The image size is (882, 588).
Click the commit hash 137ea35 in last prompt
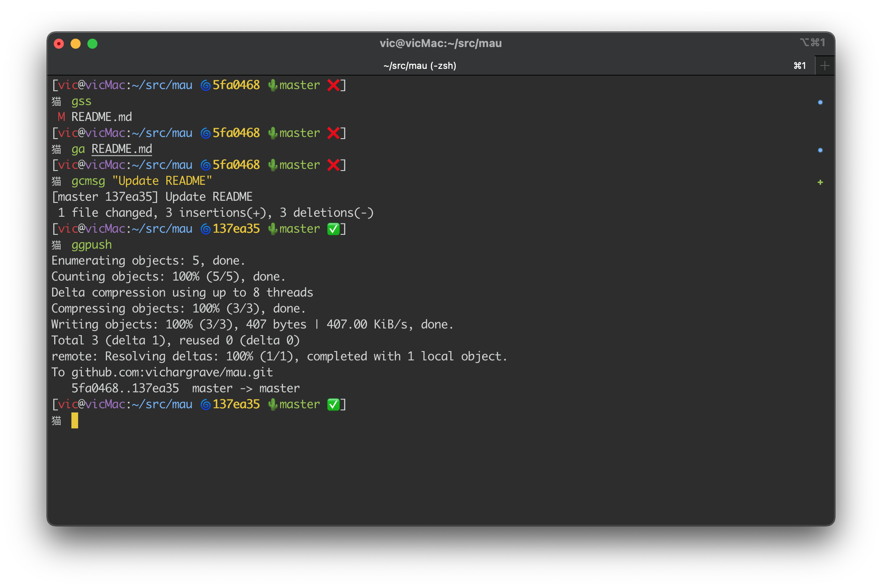tap(236, 404)
